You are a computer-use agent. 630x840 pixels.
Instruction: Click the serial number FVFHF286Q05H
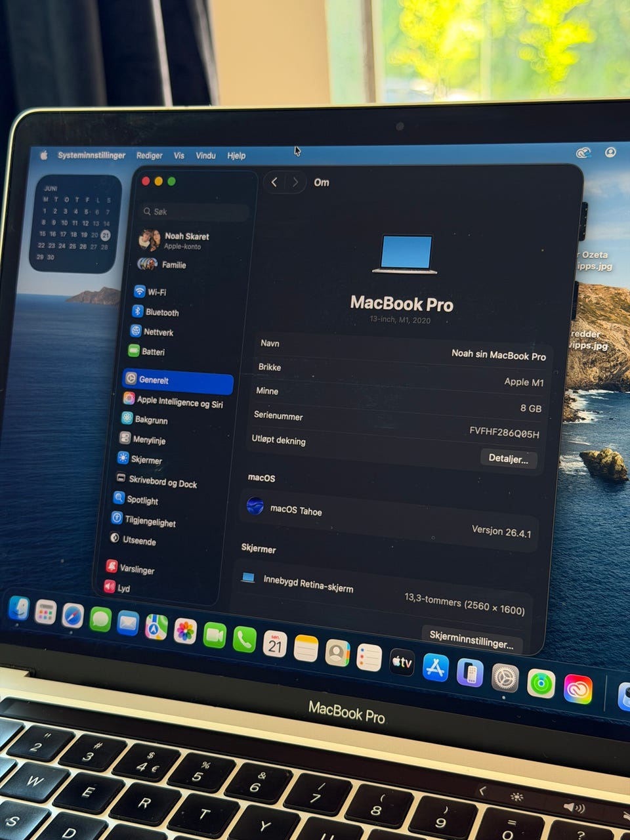[x=505, y=432]
